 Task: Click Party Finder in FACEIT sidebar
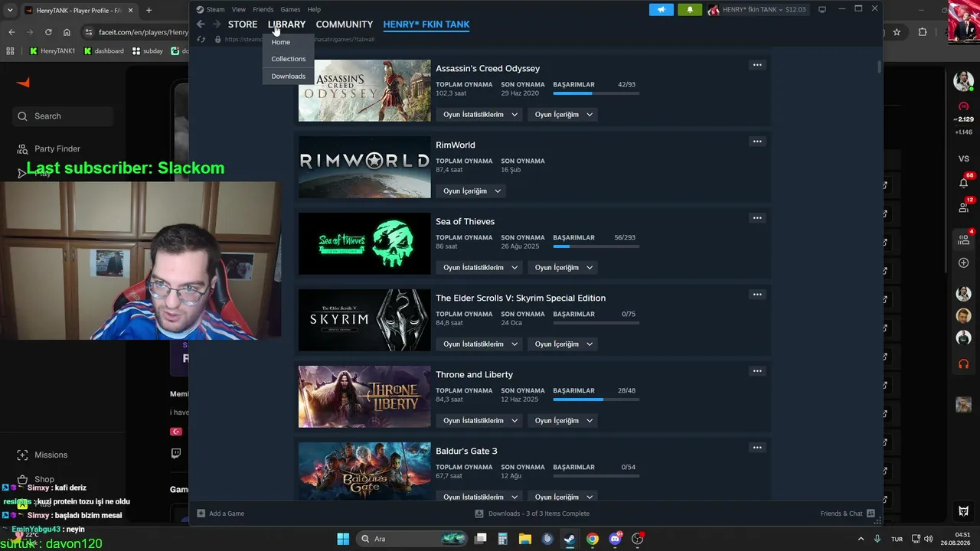pyautogui.click(x=57, y=148)
